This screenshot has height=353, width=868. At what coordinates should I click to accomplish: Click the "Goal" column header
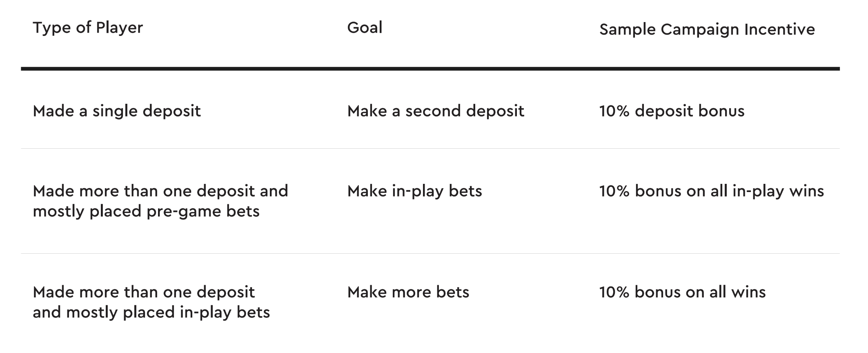tap(365, 28)
